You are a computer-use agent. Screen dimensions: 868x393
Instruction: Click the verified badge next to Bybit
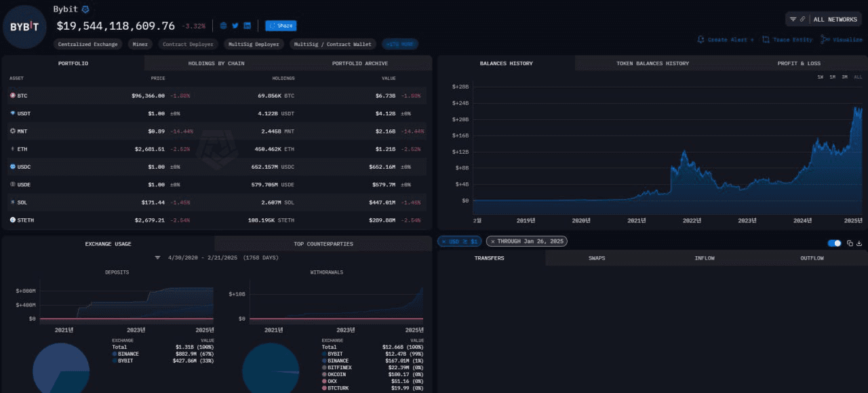point(85,9)
